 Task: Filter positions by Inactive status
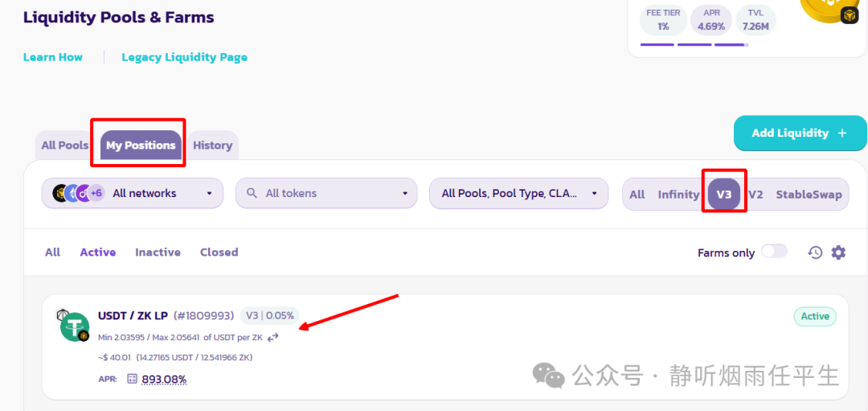pyautogui.click(x=158, y=252)
